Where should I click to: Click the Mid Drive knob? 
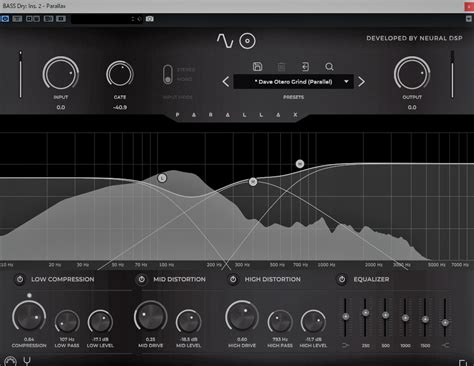150,317
